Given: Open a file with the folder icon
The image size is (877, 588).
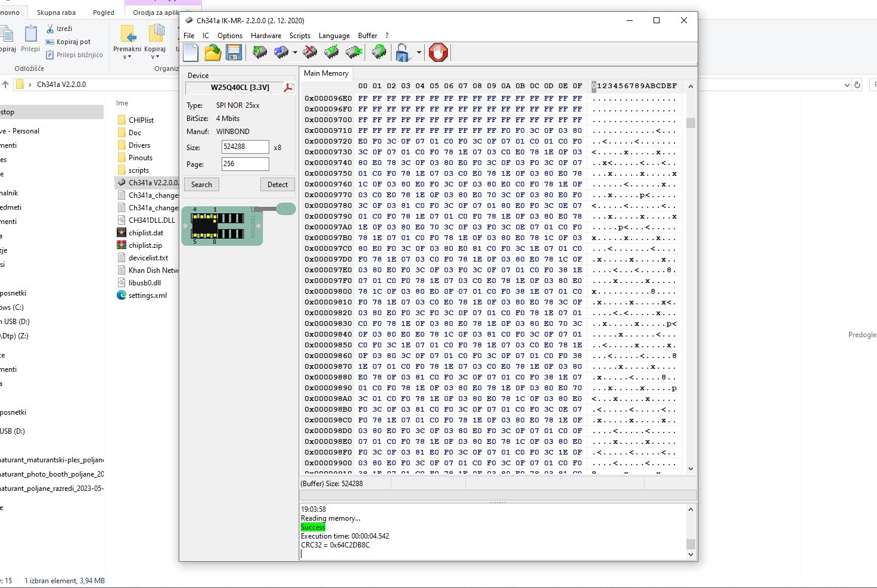Looking at the screenshot, I should click(213, 52).
